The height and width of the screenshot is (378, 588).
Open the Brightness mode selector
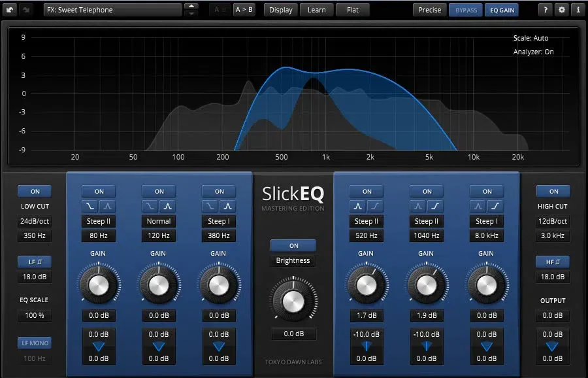click(x=293, y=260)
